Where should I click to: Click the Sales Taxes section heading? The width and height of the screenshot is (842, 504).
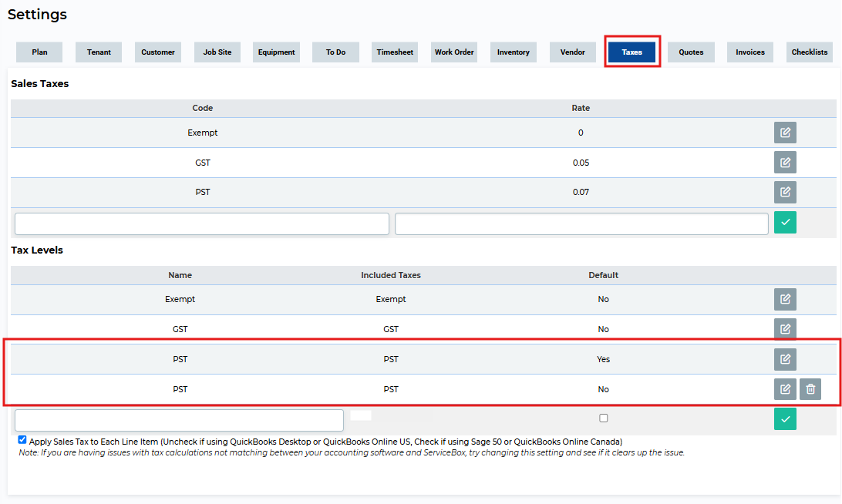[40, 84]
